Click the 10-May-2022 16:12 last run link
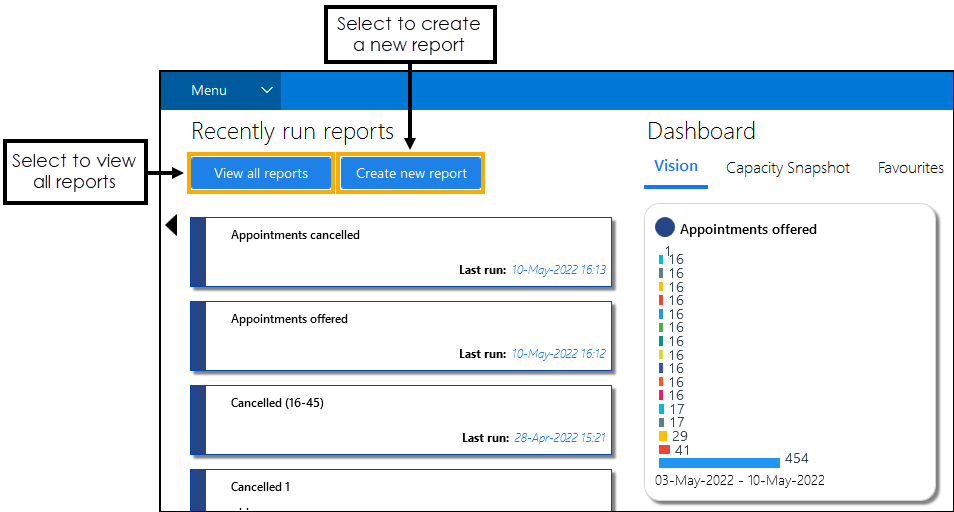 [x=558, y=354]
